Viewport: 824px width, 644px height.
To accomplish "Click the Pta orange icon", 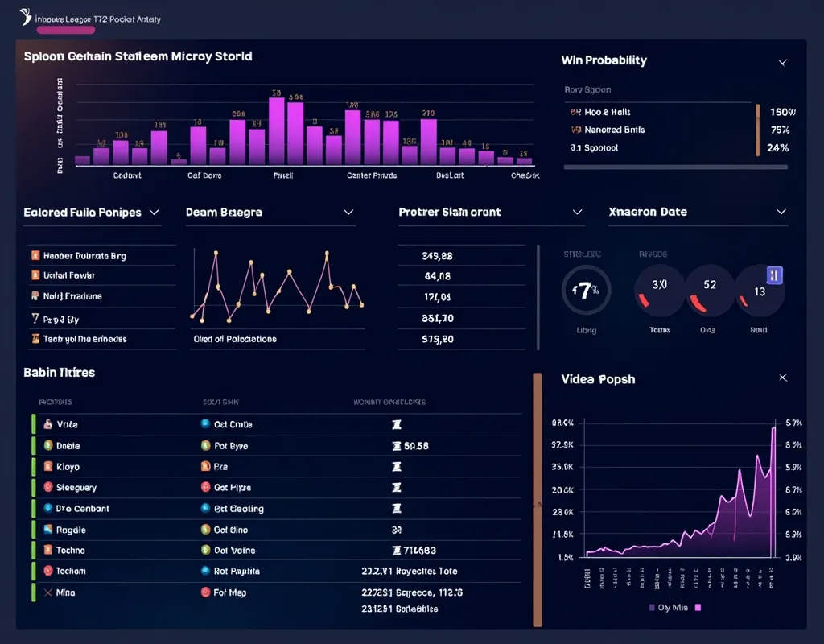I will tap(205, 466).
